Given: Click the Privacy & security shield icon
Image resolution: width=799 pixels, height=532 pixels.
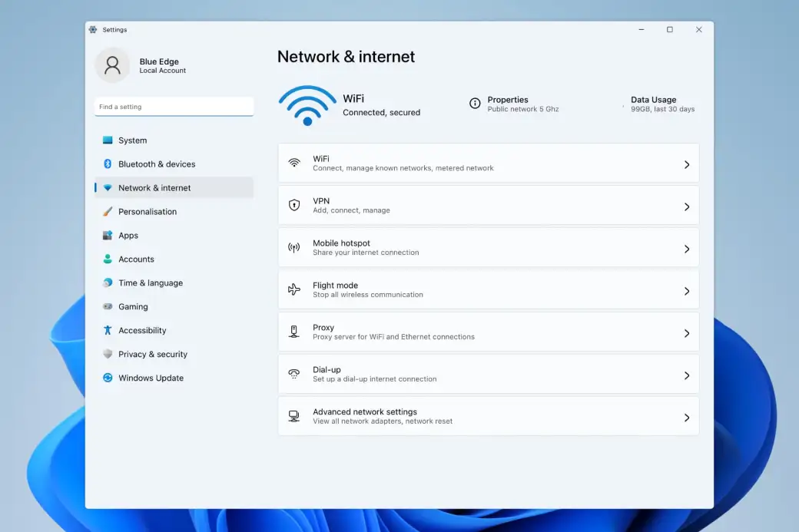Looking at the screenshot, I should [x=108, y=354].
